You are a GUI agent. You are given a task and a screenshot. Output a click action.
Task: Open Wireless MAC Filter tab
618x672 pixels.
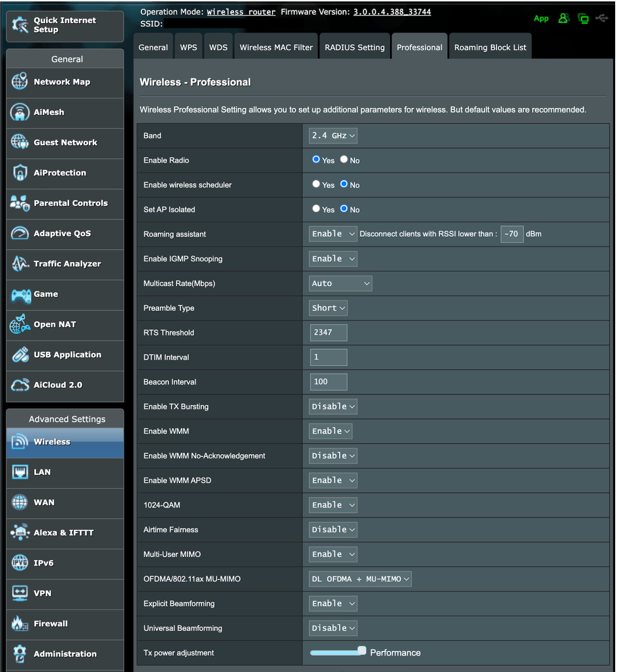pyautogui.click(x=276, y=47)
